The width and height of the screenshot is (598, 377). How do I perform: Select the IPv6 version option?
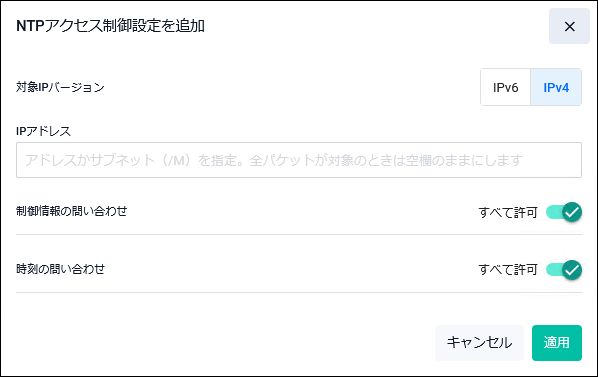pyautogui.click(x=505, y=87)
